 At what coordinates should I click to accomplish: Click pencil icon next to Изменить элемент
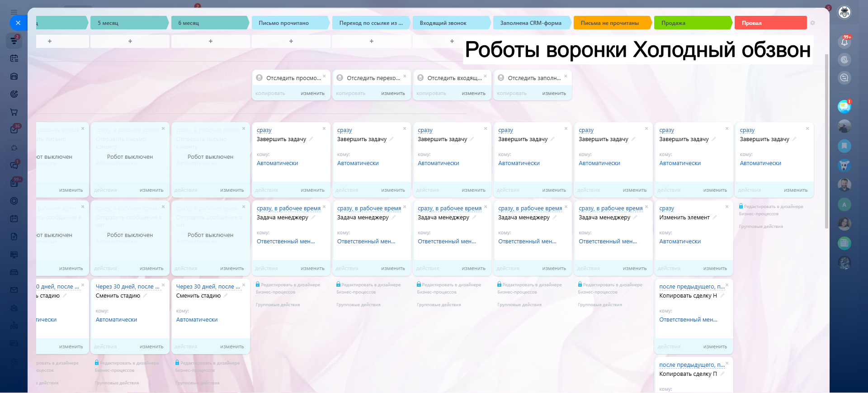[x=715, y=218]
